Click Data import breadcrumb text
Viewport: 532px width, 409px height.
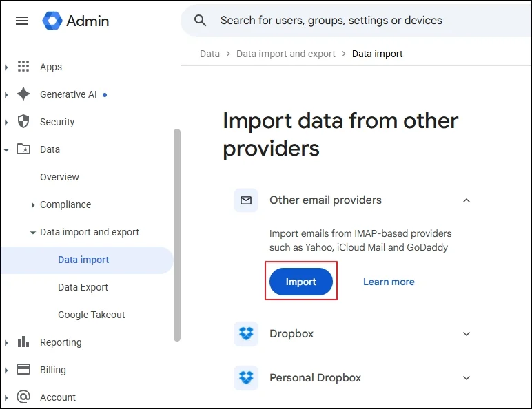tap(377, 54)
